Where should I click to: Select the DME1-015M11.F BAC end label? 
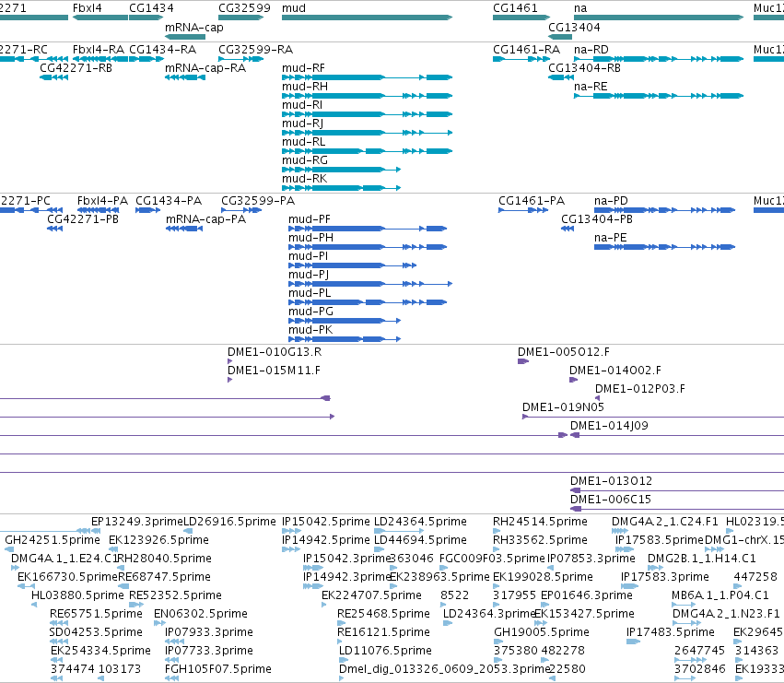pos(274,371)
